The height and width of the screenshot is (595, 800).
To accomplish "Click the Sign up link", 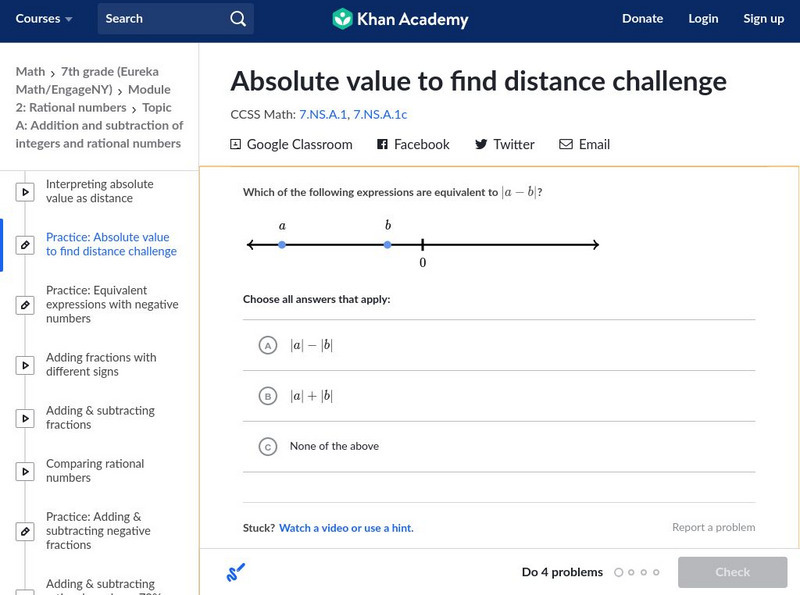I will [763, 19].
